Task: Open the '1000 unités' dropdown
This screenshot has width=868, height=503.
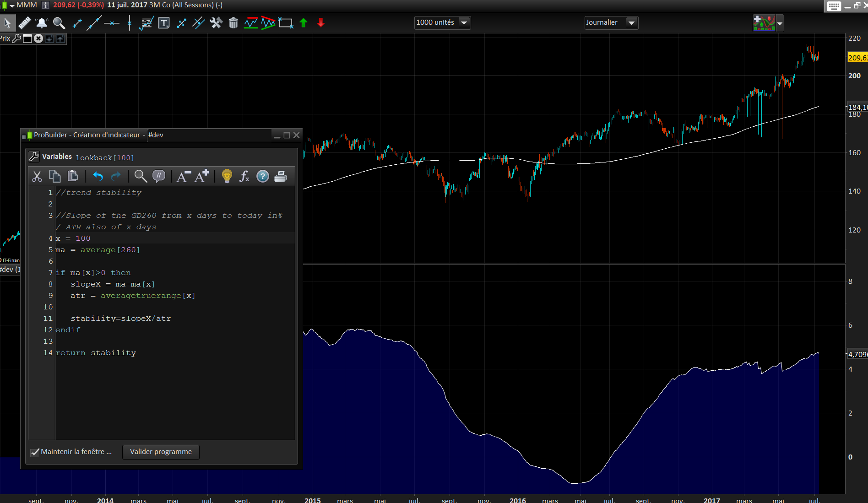Action: [464, 22]
